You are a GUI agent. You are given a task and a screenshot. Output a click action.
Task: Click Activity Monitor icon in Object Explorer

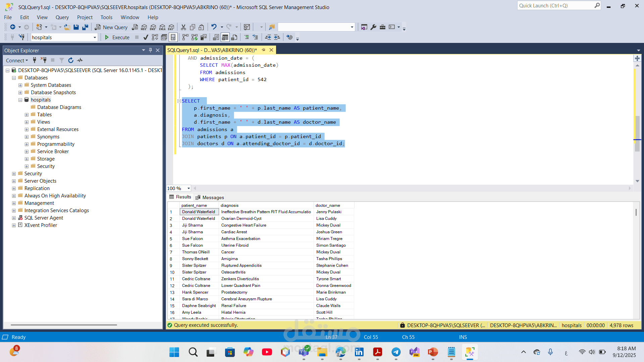click(80, 60)
